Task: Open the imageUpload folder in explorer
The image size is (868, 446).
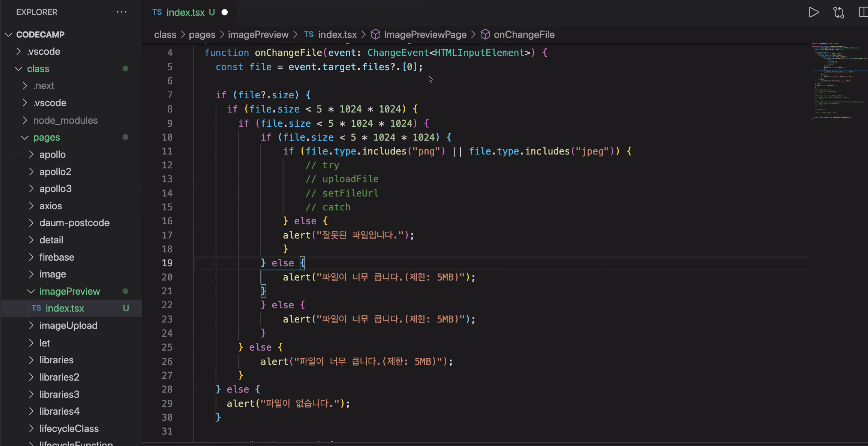Action: (x=68, y=325)
